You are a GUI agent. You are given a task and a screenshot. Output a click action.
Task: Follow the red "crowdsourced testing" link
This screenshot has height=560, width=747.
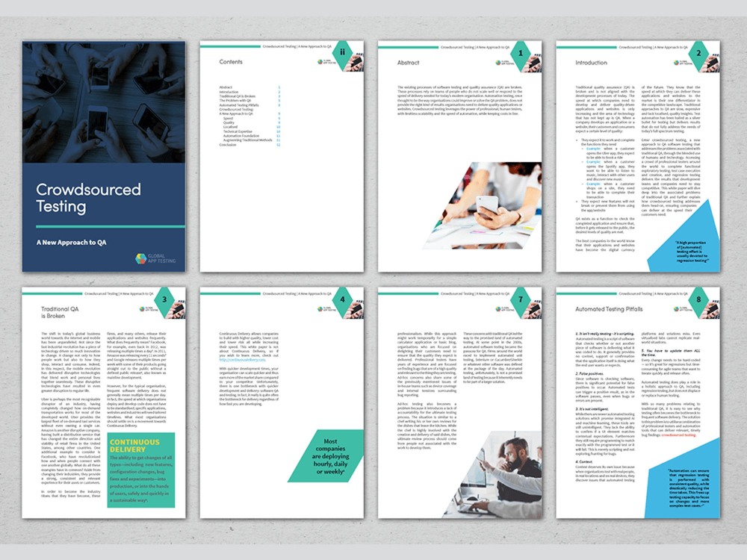[x=678, y=435]
